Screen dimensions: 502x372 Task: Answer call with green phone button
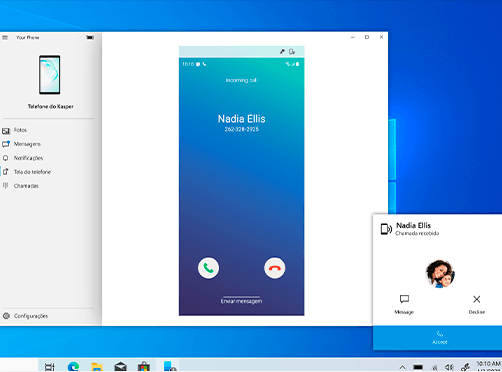coord(208,268)
